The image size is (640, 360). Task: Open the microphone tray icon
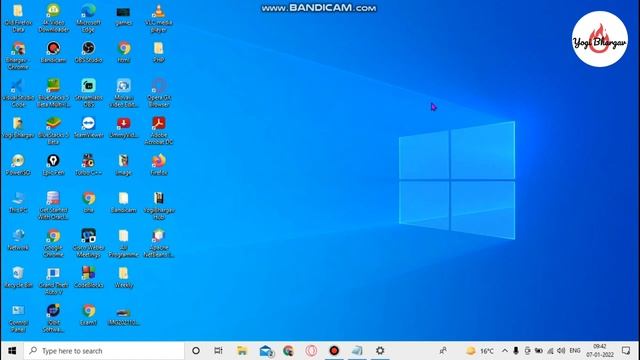pos(516,351)
